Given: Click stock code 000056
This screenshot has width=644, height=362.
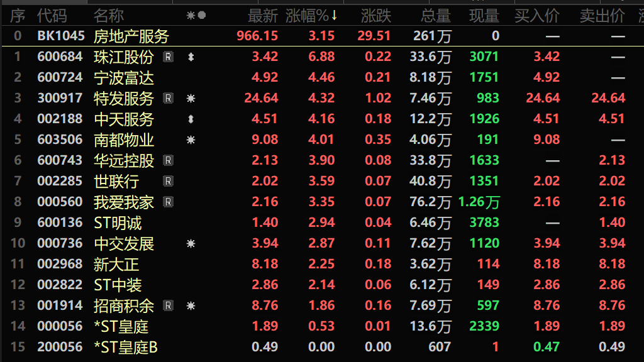Looking at the screenshot, I should 60,326.
